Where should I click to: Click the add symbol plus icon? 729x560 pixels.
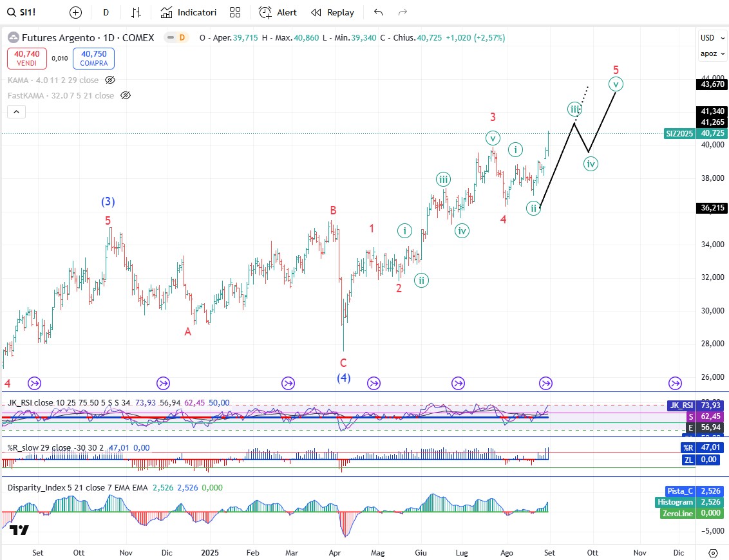[76, 12]
